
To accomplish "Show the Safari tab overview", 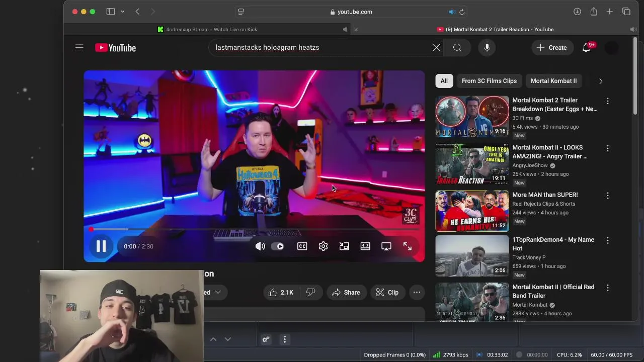I will click(626, 12).
